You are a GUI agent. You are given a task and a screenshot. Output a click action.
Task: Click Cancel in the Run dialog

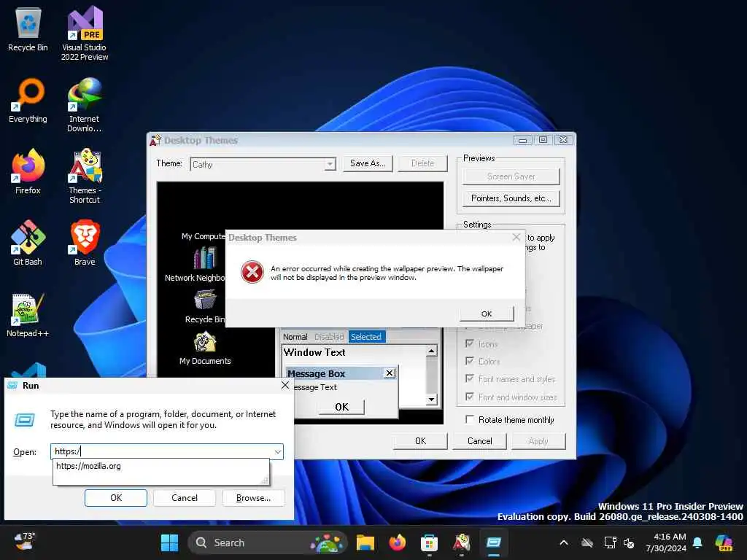[185, 497]
